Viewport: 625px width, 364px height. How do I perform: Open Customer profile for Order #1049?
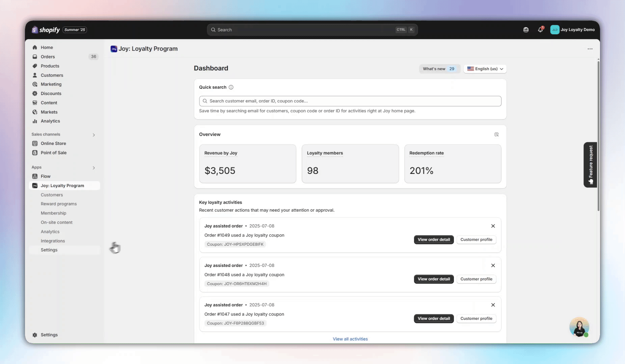tap(476, 240)
